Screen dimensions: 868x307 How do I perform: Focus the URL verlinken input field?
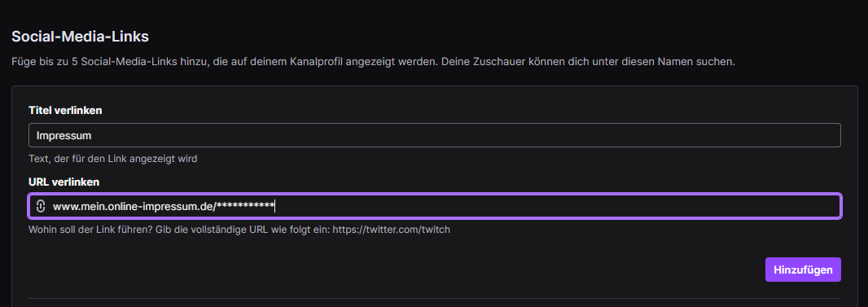[x=435, y=206]
